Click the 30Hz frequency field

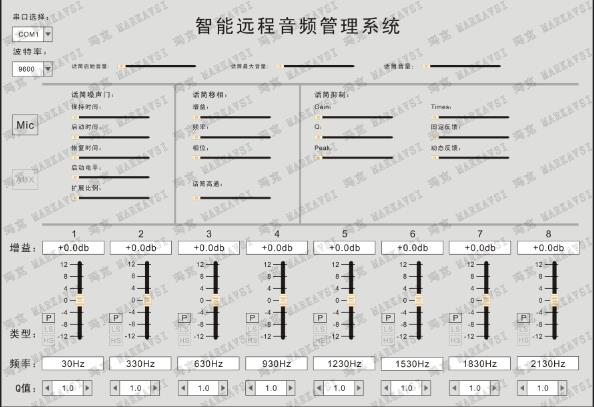point(73,364)
